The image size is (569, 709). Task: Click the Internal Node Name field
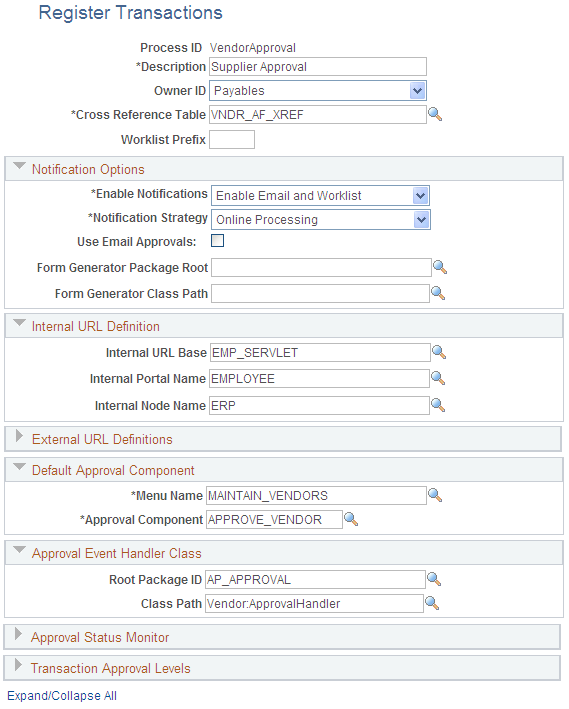coord(319,406)
